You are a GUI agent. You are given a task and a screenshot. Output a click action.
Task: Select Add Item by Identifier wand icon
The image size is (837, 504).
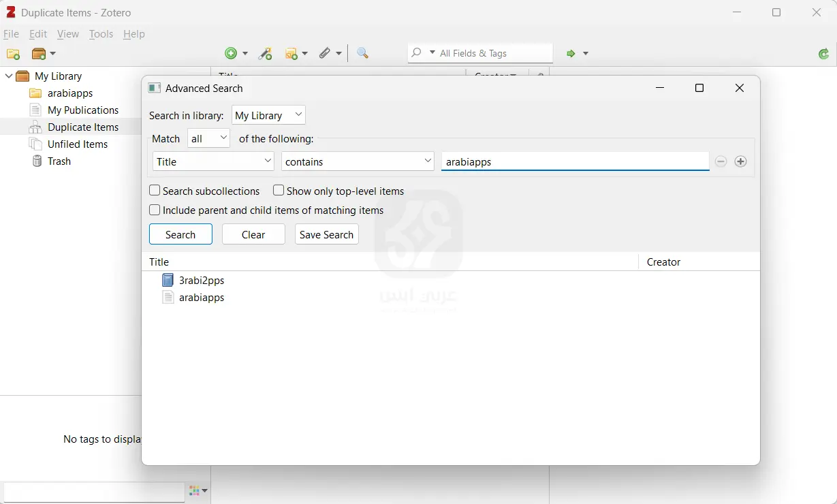[265, 53]
